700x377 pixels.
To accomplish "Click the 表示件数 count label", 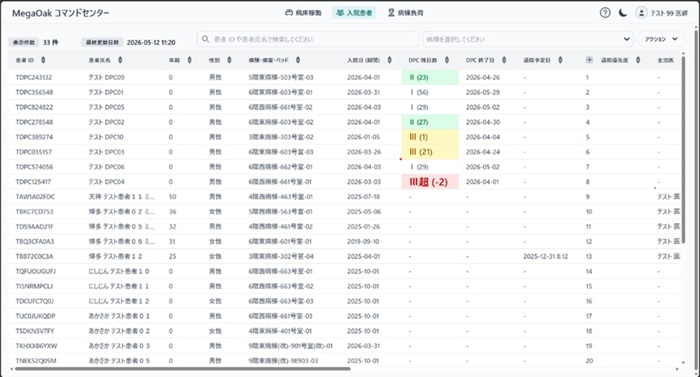I will point(24,42).
